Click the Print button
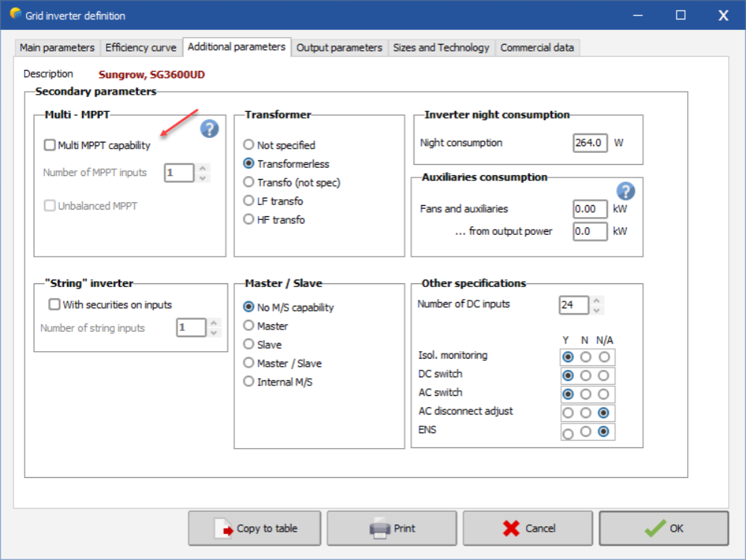The height and width of the screenshot is (560, 746). [x=392, y=529]
